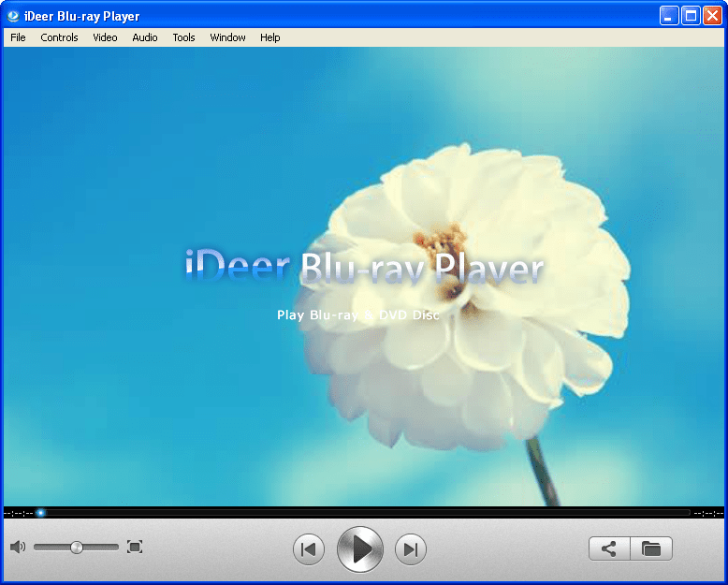Open the Tools menu
This screenshot has height=585, width=728.
coord(183,37)
